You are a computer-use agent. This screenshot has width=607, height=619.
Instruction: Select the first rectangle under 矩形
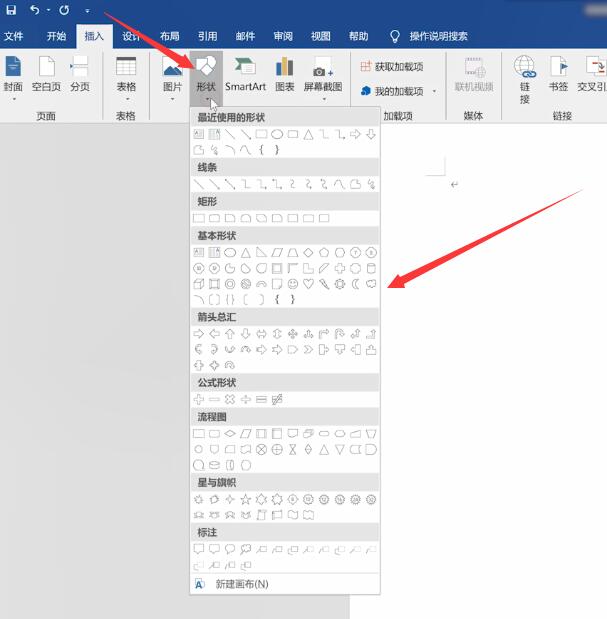pyautogui.click(x=199, y=218)
